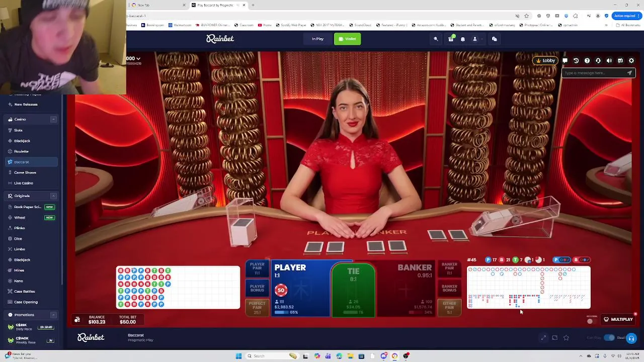Screen dimensions: 644x362
Task: Enter fullscreen with expand arrows icon
Action: click(x=543, y=338)
